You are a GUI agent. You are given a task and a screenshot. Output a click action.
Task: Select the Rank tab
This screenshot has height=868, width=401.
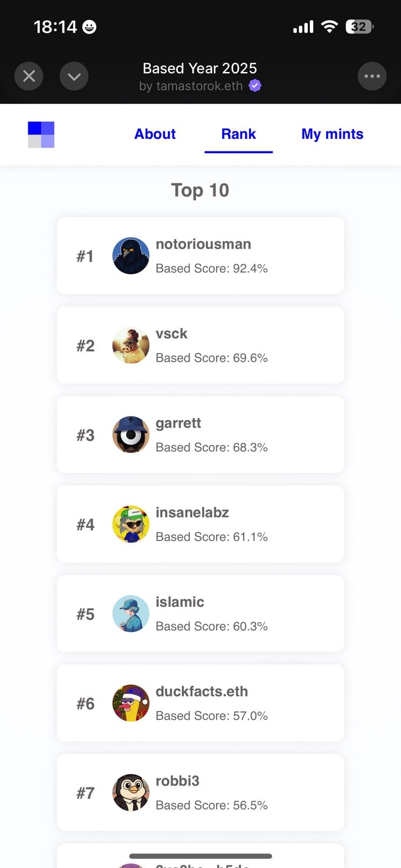tap(238, 134)
